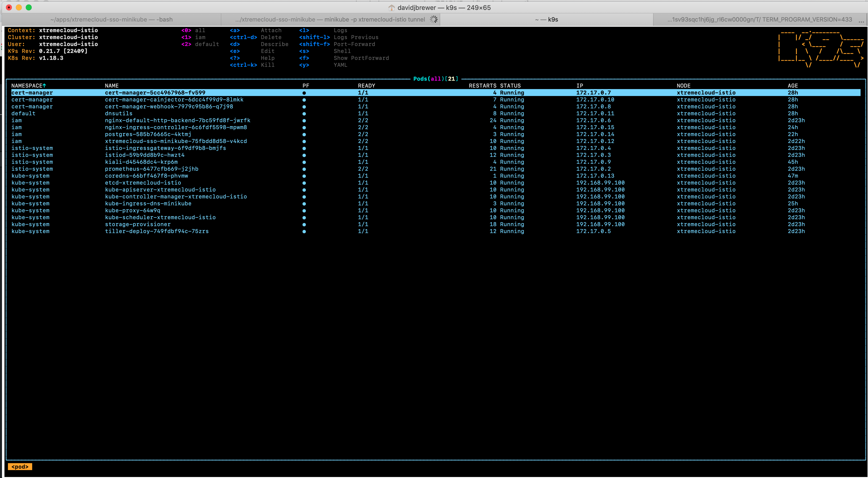Viewport: 868px width, 478px height.
Task: Click the <0> all namespace shortcut
Action: click(193, 30)
